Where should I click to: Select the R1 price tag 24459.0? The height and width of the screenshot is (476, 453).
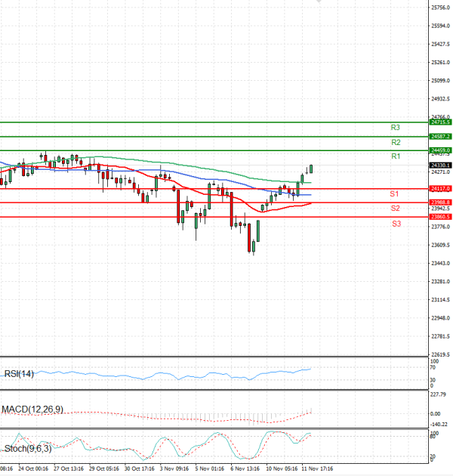(440, 150)
